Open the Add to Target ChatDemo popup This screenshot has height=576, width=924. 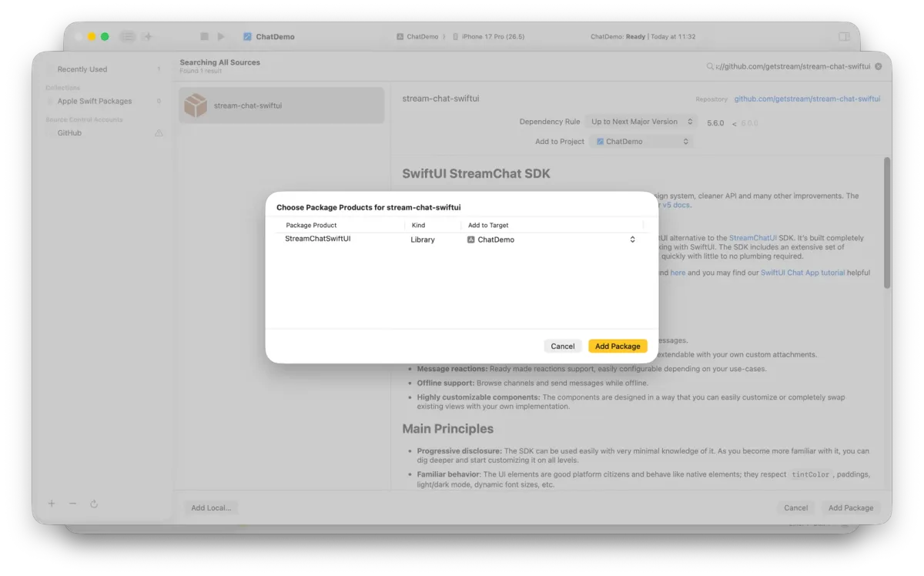tap(552, 239)
